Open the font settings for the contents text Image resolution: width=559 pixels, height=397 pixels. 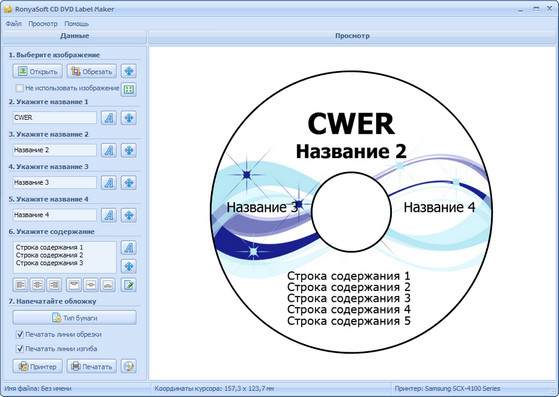pos(129,248)
